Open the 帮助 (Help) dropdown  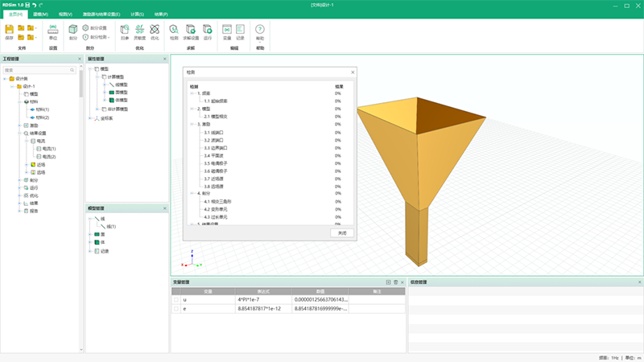click(259, 32)
